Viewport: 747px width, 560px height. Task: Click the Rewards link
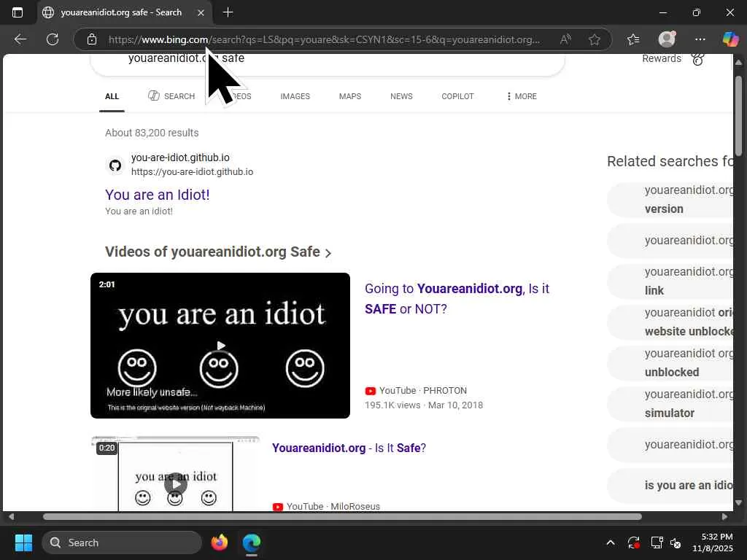coord(661,58)
